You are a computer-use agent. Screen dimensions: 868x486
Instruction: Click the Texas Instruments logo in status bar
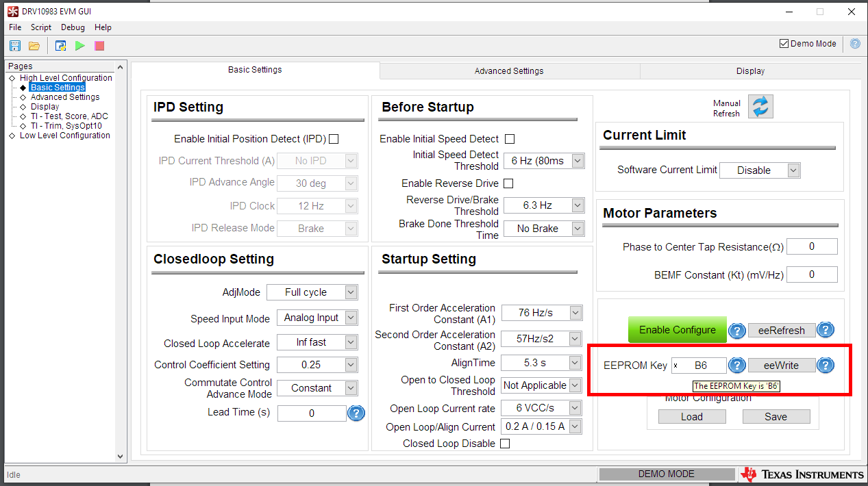tap(802, 474)
